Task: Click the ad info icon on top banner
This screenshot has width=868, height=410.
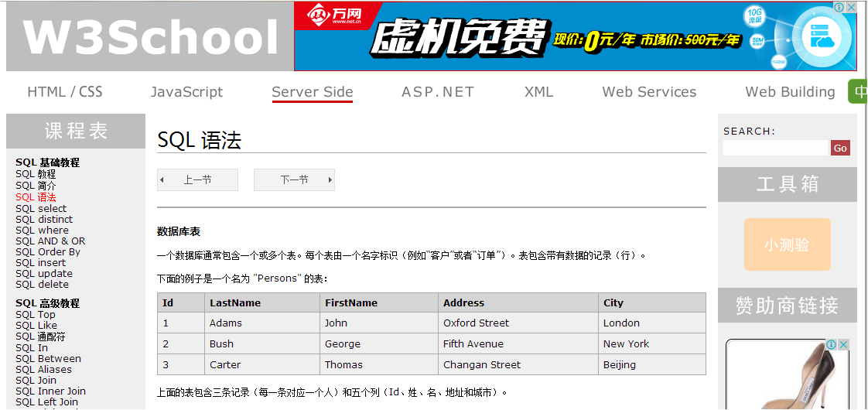Action: point(839,7)
